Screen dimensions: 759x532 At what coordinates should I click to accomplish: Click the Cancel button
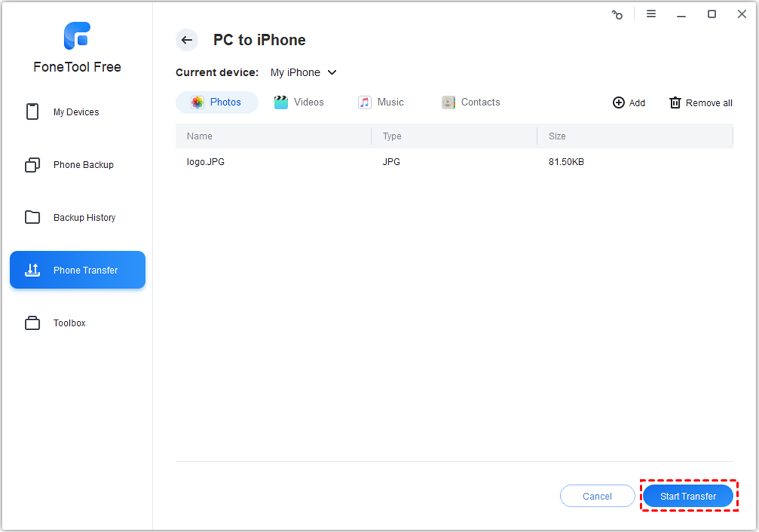coord(597,496)
